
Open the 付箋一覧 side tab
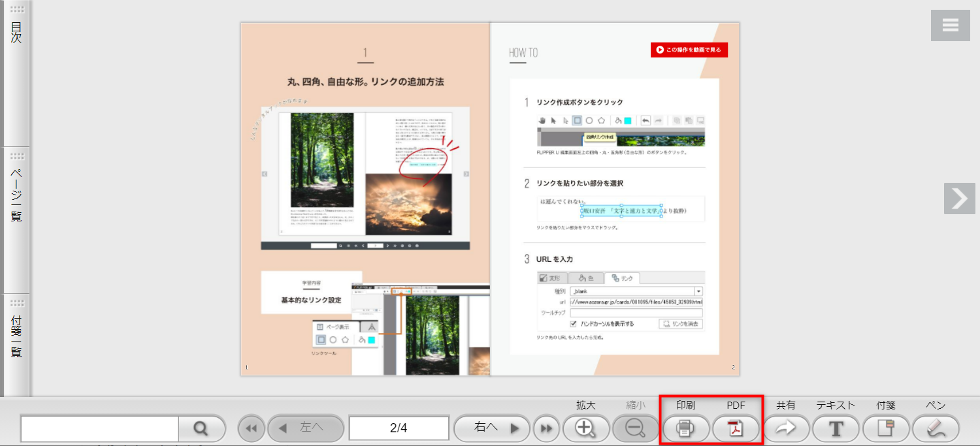tap(16, 336)
